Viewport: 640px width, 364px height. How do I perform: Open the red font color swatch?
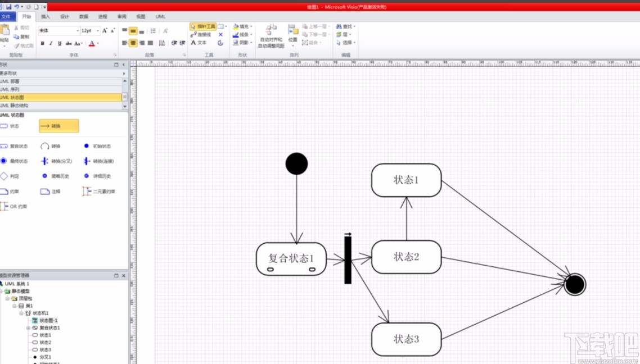pyautogui.click(x=92, y=43)
